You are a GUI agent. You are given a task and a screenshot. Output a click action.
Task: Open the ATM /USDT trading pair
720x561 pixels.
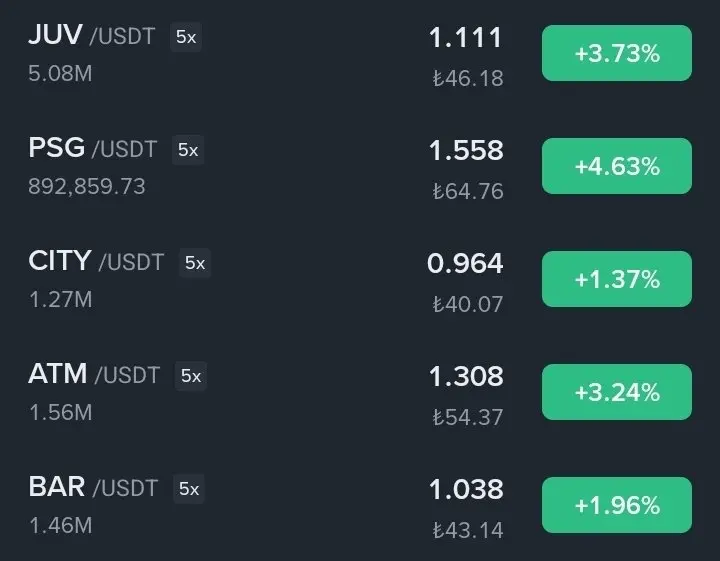point(94,374)
